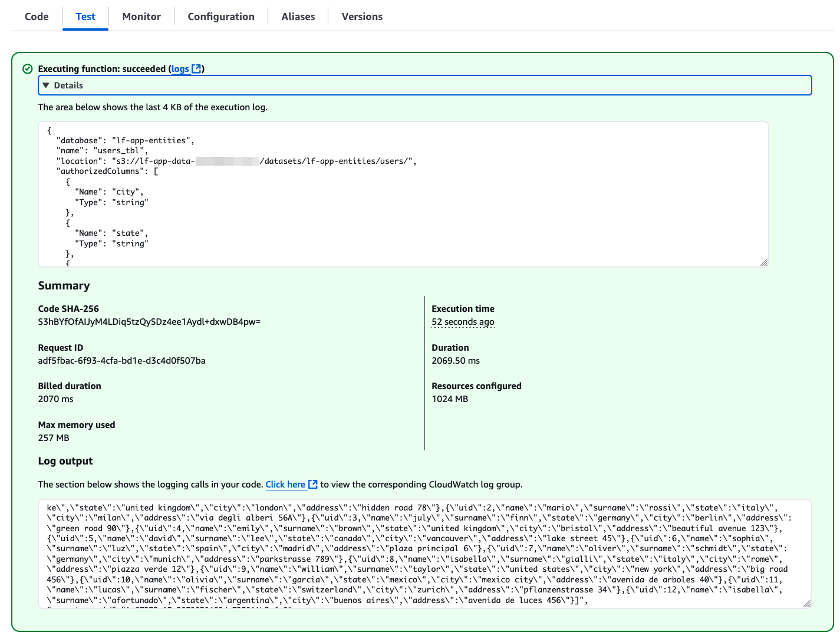This screenshot has height=639, width=840.
Task: Grab the log output resize handle
Action: pyautogui.click(x=807, y=604)
